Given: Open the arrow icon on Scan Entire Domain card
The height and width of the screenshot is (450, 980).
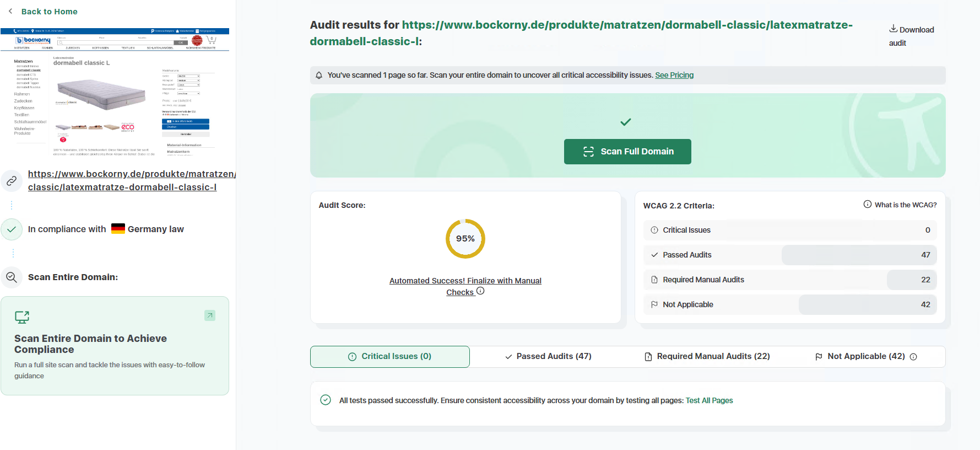Looking at the screenshot, I should coord(210,315).
